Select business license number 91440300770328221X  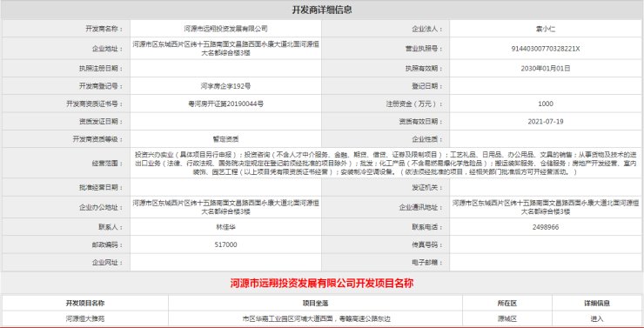(x=546, y=49)
